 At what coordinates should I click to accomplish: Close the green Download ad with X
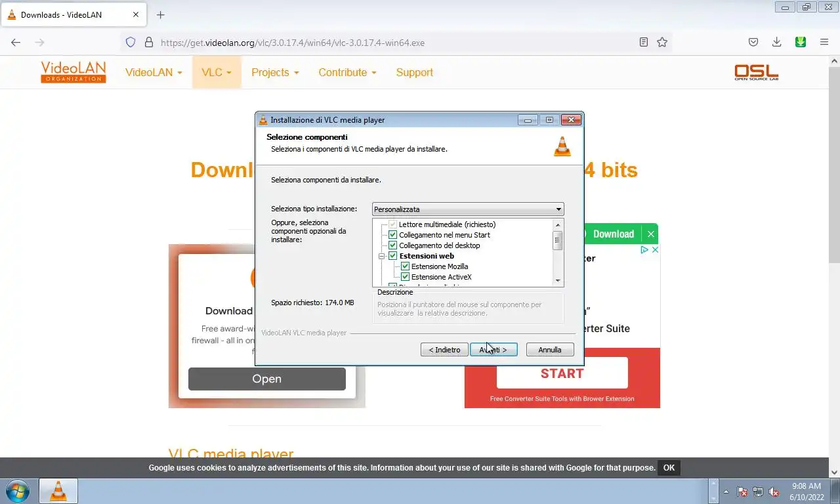click(650, 234)
